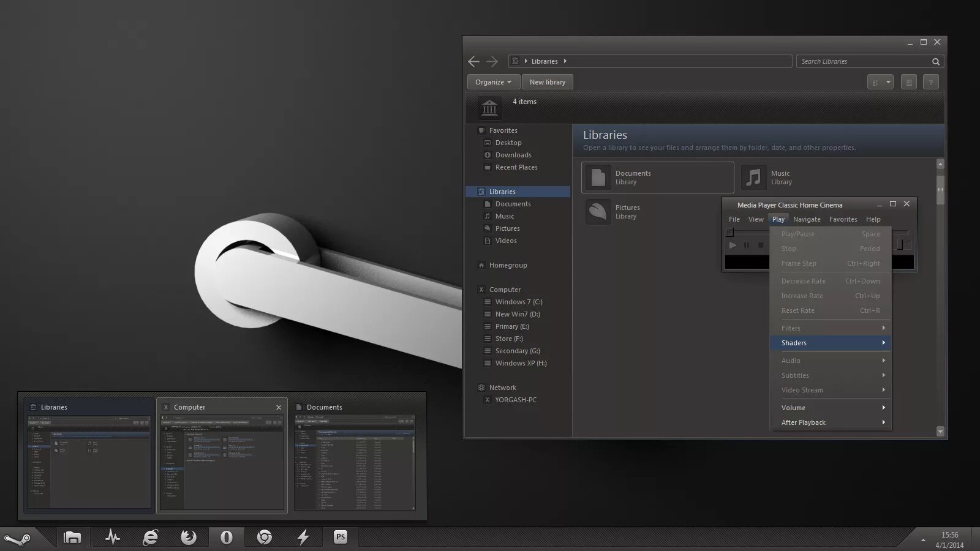Open YORGASH-PC under Network
980x551 pixels.
click(516, 400)
